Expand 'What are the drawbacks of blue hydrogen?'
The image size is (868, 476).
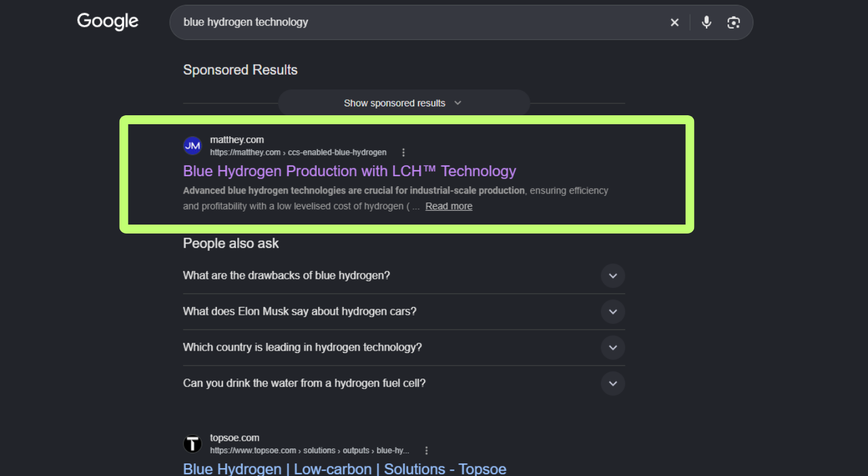(404, 276)
